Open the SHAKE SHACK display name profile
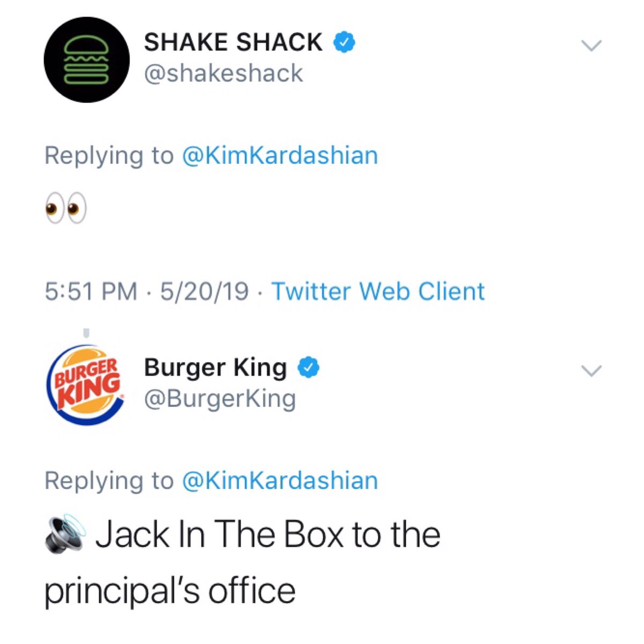 [233, 42]
